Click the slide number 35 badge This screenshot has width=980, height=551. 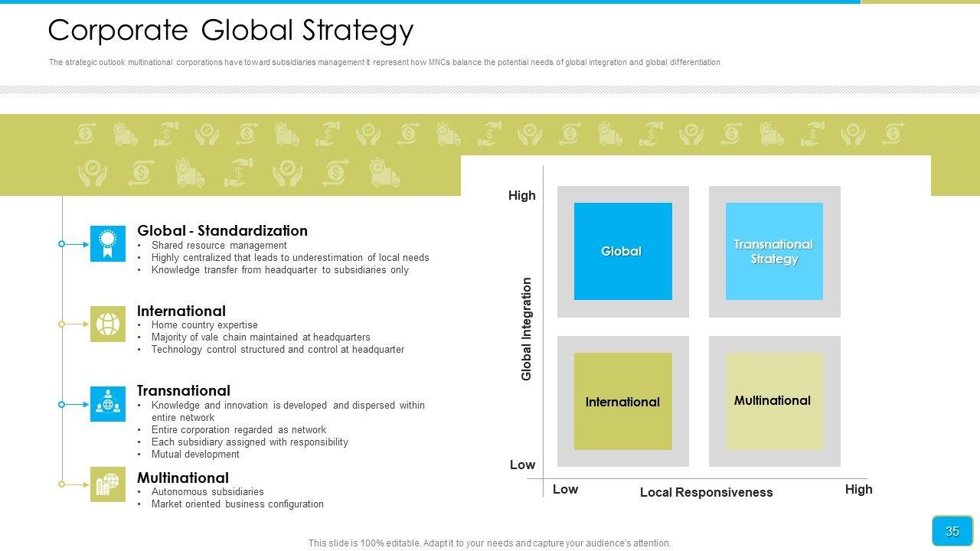click(952, 531)
